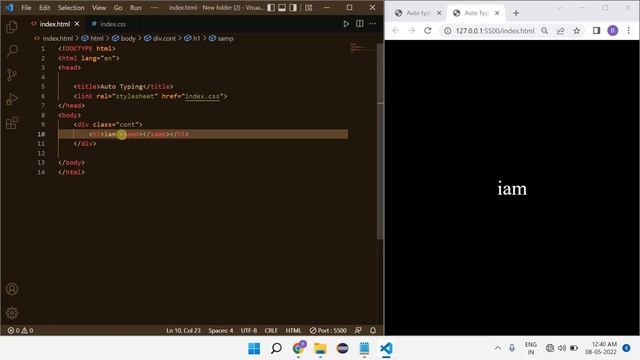The width and height of the screenshot is (640, 360).
Task: Open the File menu
Action: tap(26, 8)
